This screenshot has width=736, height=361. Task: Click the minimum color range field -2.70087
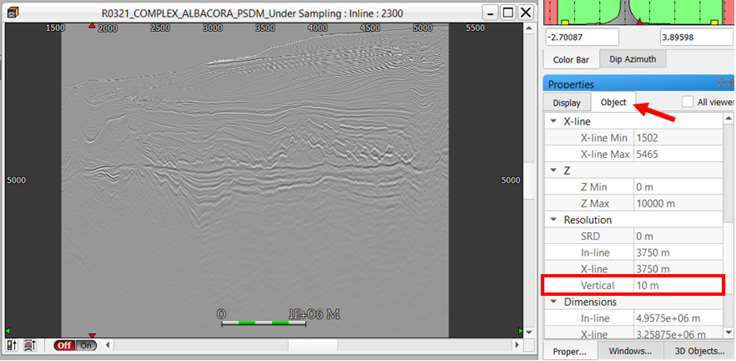coord(581,37)
